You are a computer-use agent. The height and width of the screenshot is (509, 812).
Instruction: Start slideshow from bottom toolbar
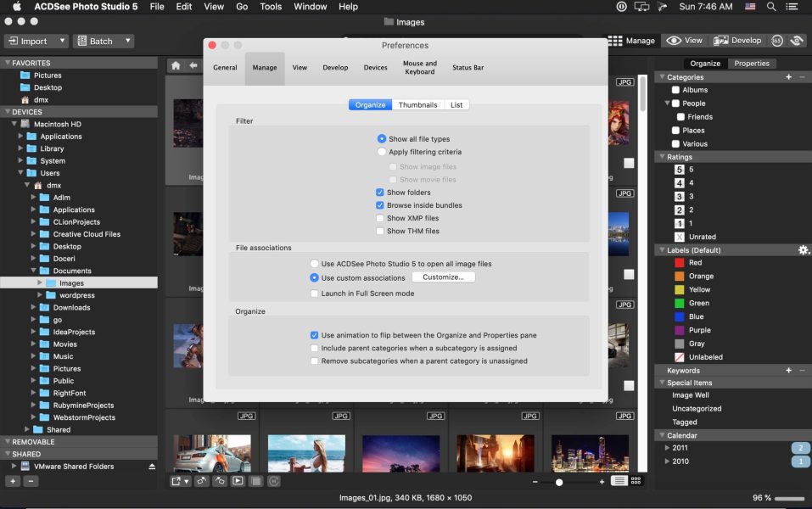(238, 481)
